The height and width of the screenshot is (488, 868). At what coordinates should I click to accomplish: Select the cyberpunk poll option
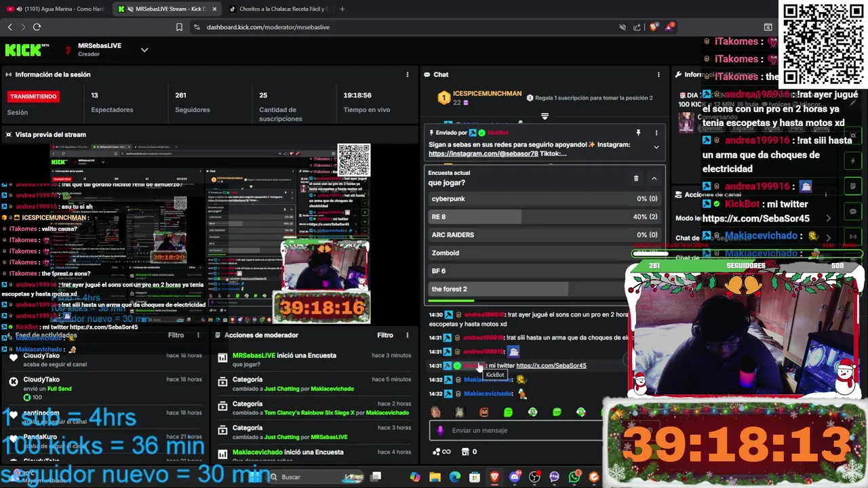[545, 199]
